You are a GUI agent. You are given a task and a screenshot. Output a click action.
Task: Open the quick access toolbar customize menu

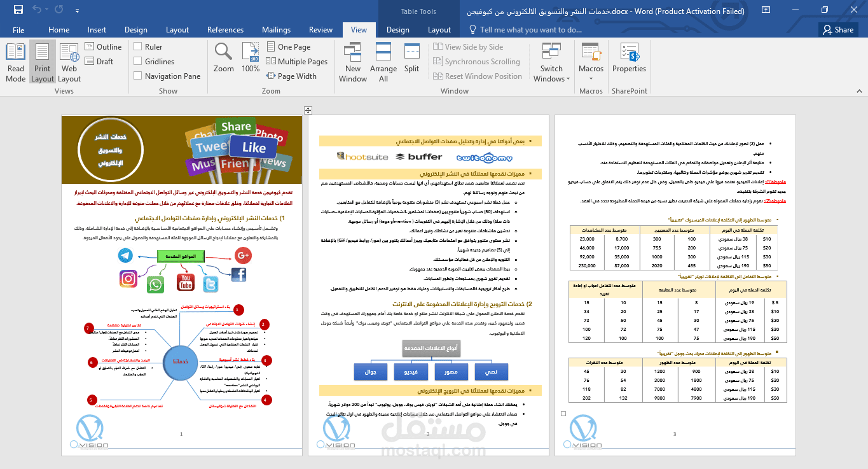pos(76,11)
